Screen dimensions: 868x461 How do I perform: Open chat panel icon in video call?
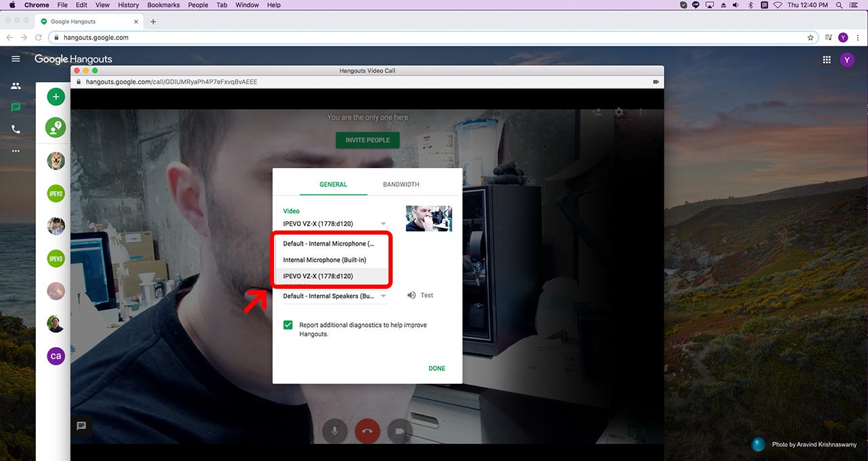tap(81, 426)
